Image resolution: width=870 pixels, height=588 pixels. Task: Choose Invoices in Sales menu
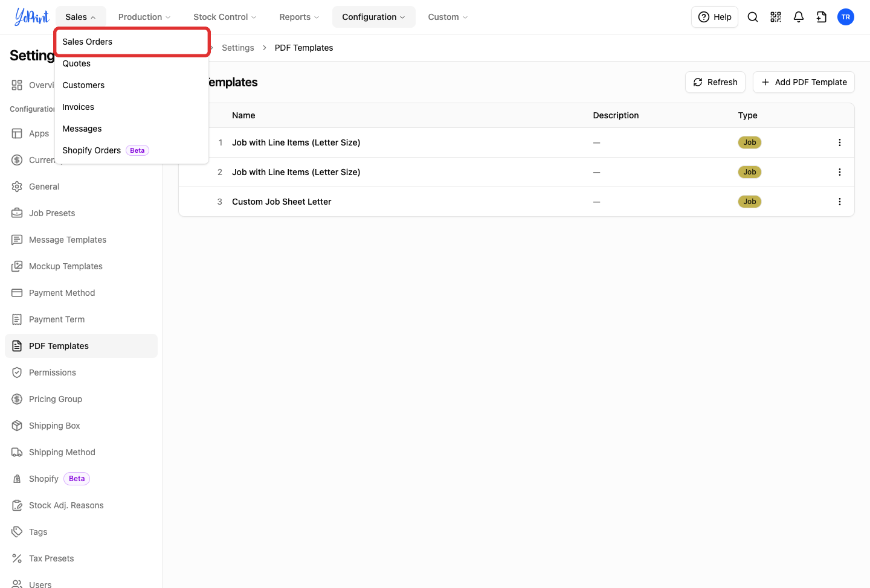tap(132, 107)
